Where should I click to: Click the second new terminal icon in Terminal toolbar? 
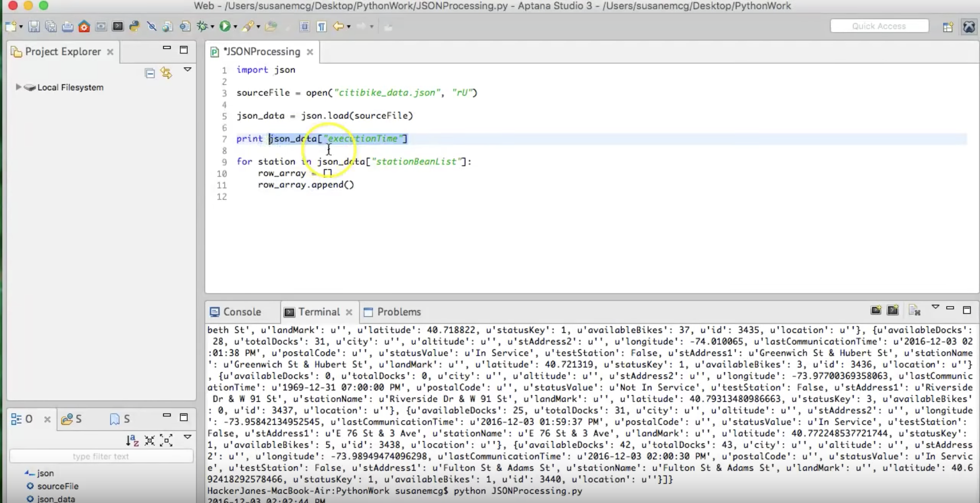(x=893, y=310)
